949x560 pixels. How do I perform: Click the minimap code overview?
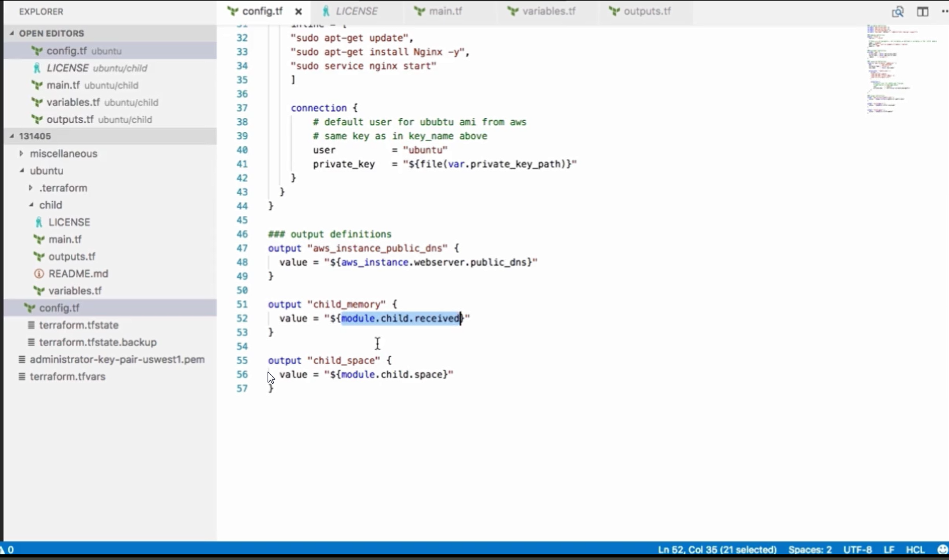pos(902,69)
